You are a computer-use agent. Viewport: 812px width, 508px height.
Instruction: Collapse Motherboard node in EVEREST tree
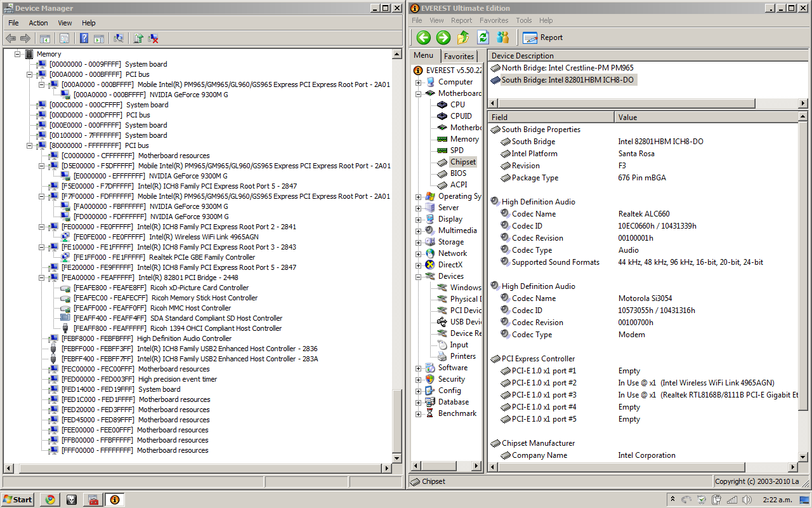419,94
